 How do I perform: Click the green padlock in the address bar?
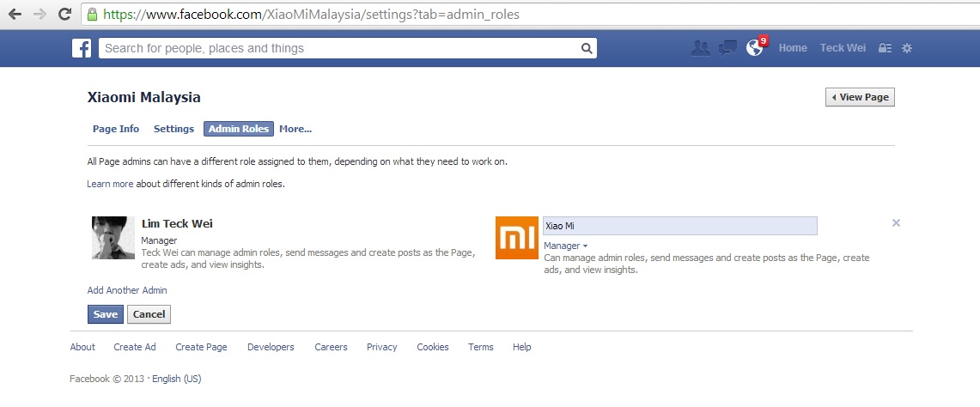(93, 14)
